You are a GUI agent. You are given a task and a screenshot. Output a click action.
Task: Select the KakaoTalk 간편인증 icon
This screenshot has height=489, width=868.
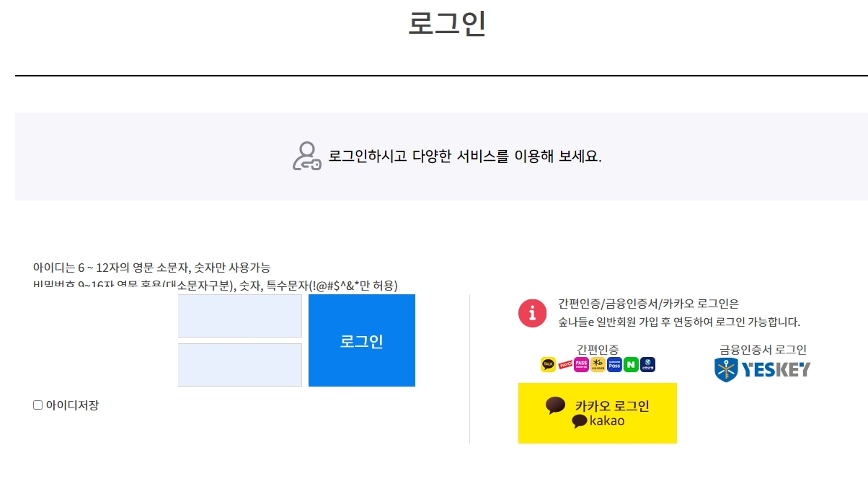point(548,365)
